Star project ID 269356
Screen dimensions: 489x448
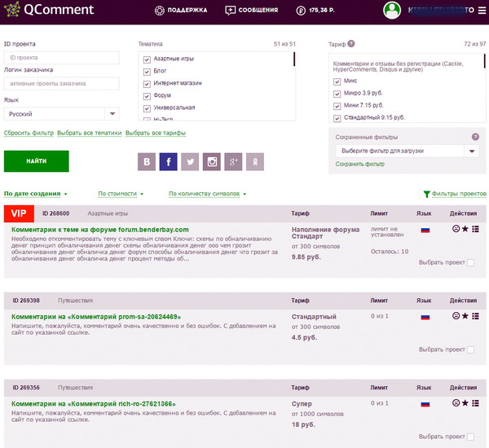click(x=465, y=403)
